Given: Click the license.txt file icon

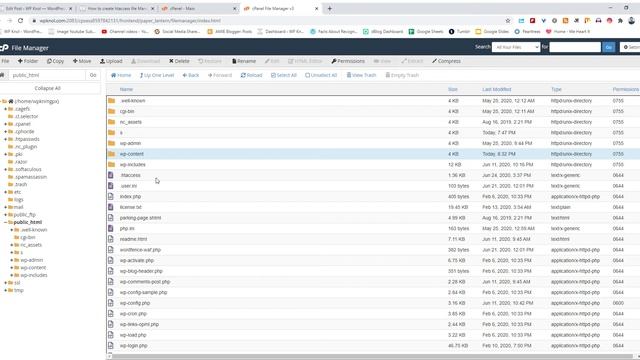Looking at the screenshot, I should pyautogui.click(x=111, y=207).
